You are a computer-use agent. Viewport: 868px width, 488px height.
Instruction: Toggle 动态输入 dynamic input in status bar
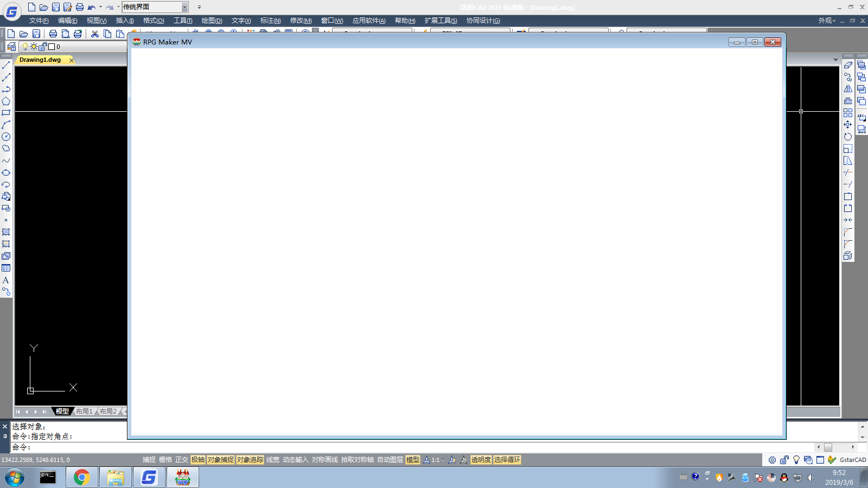[x=295, y=460]
